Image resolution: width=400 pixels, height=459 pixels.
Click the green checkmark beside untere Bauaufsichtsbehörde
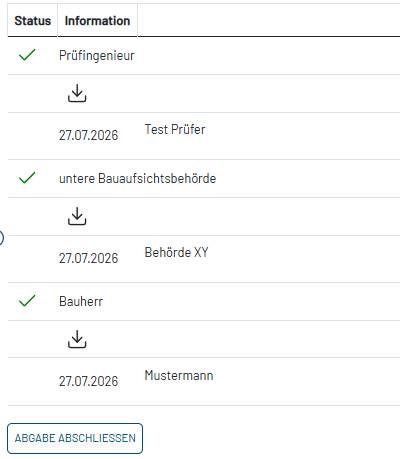click(27, 178)
